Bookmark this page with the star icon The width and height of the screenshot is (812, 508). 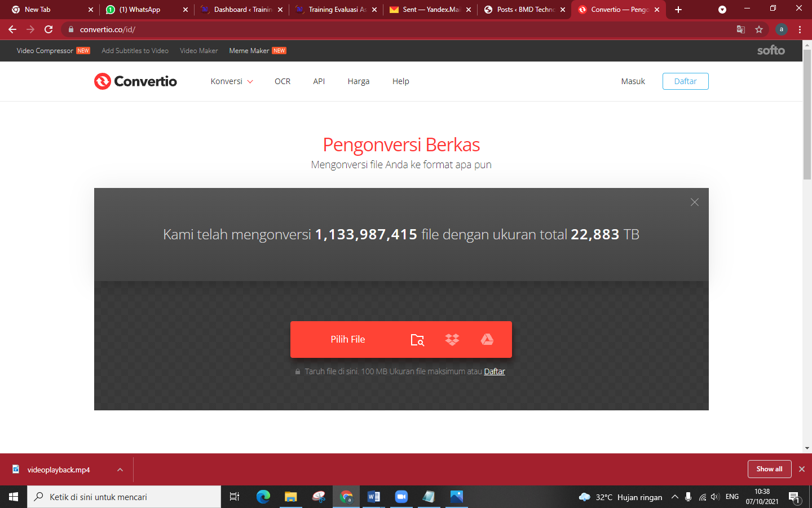(759, 29)
